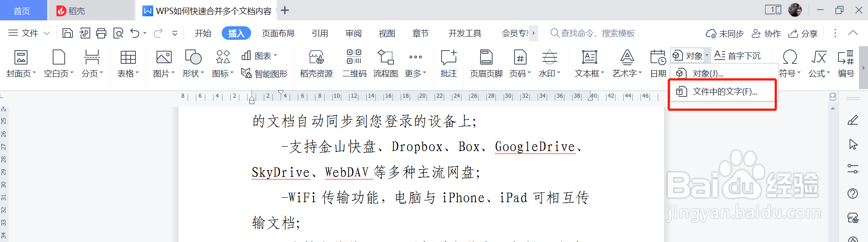The image size is (868, 242).
Task: Insert a Cover Page (封面页)
Action: [21, 64]
